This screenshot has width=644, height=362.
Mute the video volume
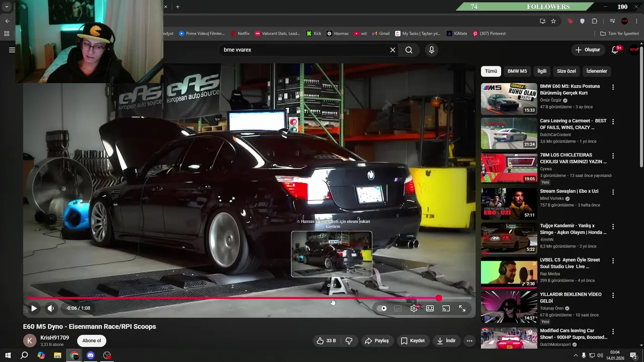coord(51,308)
